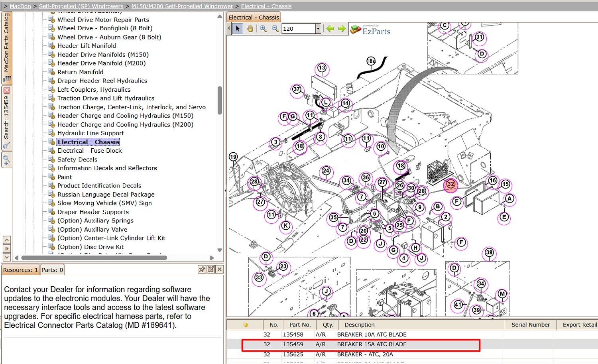598x364 pixels.
Task: Zoom out of the diagram
Action: point(275,29)
